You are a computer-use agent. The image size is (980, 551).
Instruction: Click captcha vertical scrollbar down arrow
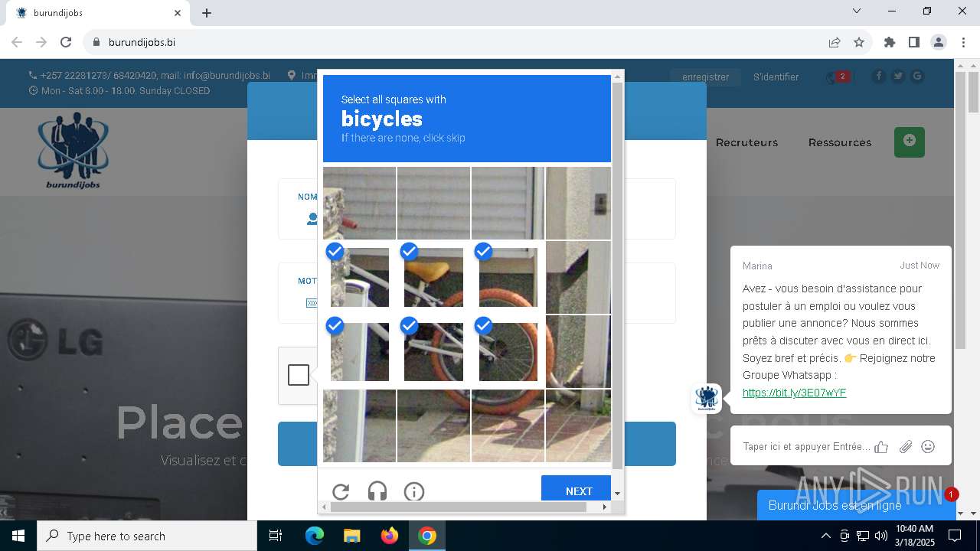617,494
